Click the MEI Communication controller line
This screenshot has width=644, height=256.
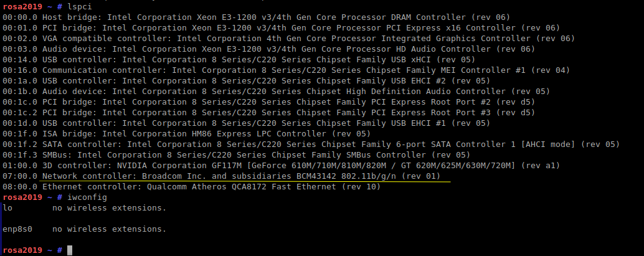(285, 70)
